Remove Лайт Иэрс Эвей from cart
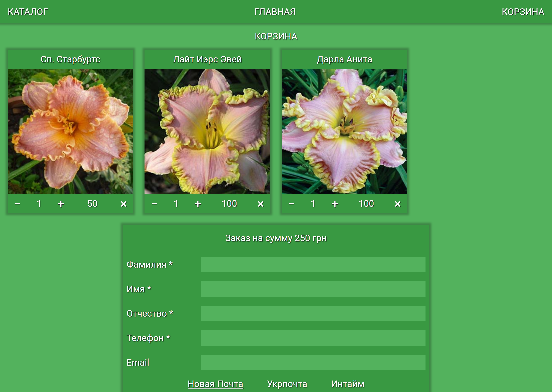The image size is (552, 392). (260, 204)
